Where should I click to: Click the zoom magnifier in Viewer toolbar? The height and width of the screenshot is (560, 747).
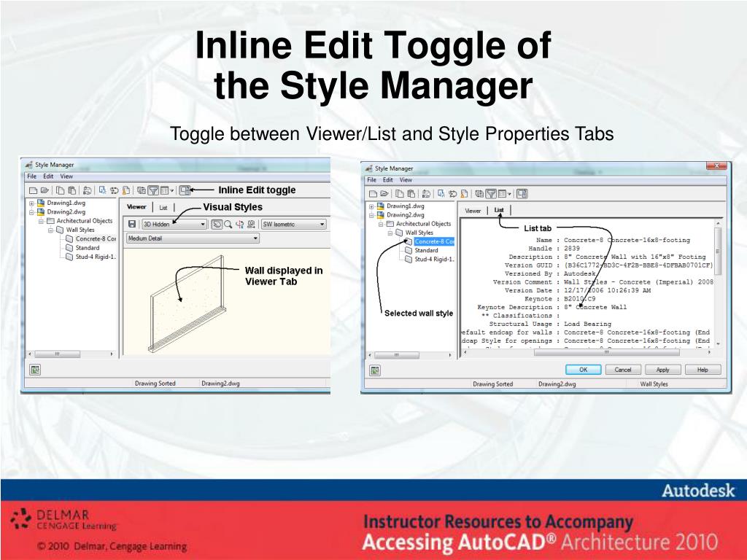coord(228,225)
